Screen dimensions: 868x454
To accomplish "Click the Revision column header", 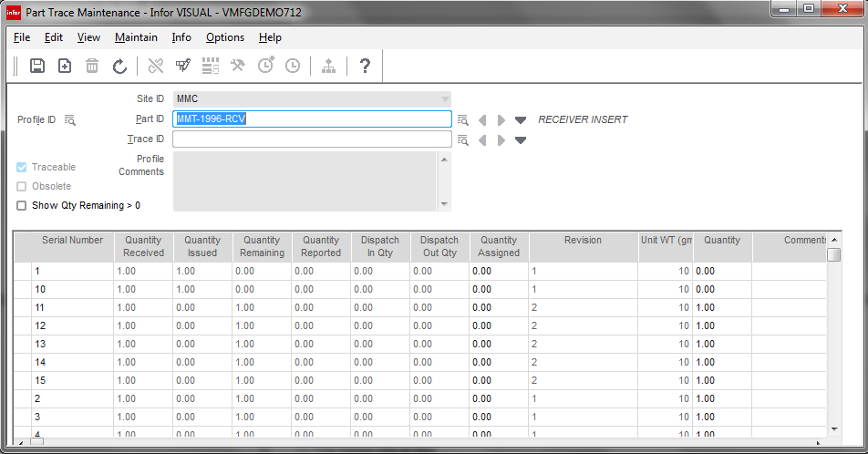I will click(x=583, y=246).
